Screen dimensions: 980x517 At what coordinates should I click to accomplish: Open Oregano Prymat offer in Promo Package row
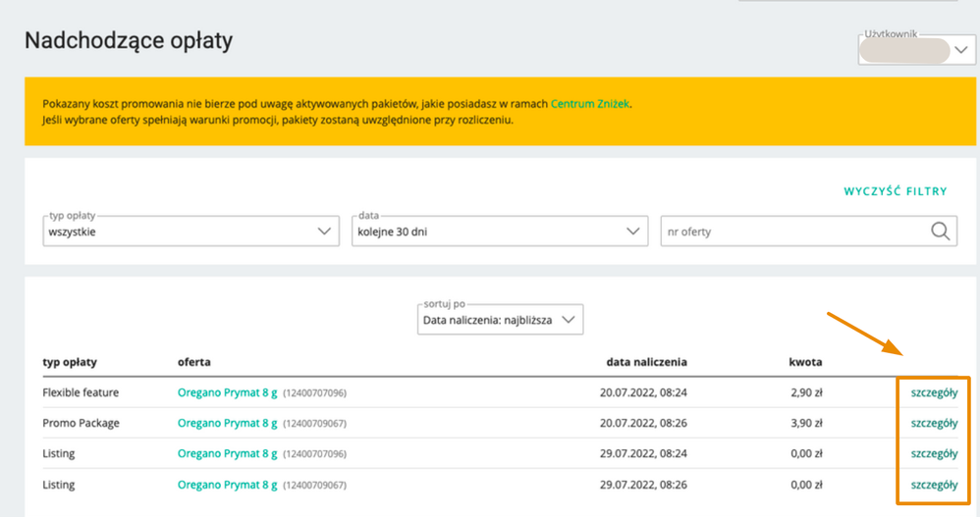click(x=227, y=424)
